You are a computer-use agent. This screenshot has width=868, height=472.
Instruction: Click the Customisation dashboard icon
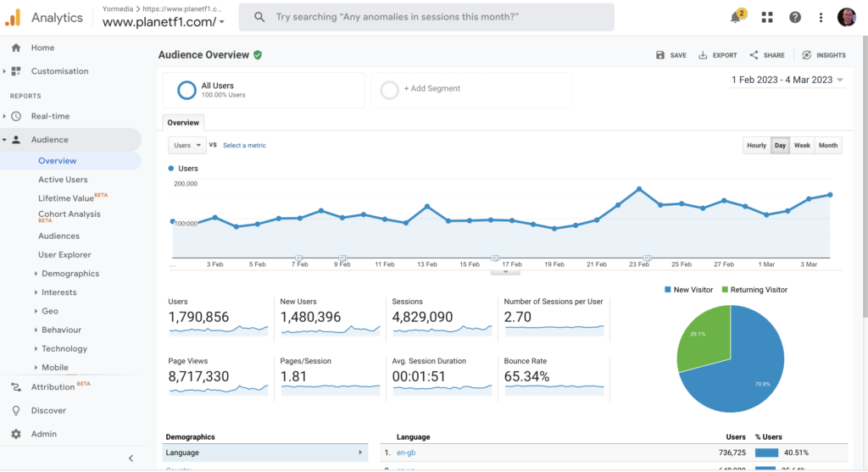click(16, 71)
